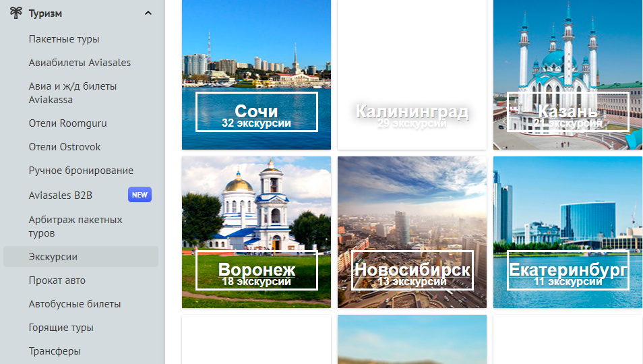Go to Ручное бронирование
The image size is (643, 364).
[x=81, y=170]
